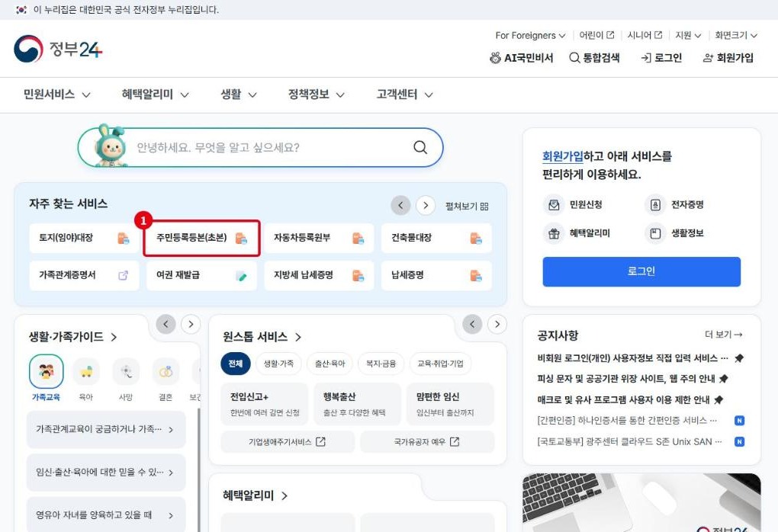Go to next 자주 찾는 서비스 page
778x532 pixels.
point(425,205)
